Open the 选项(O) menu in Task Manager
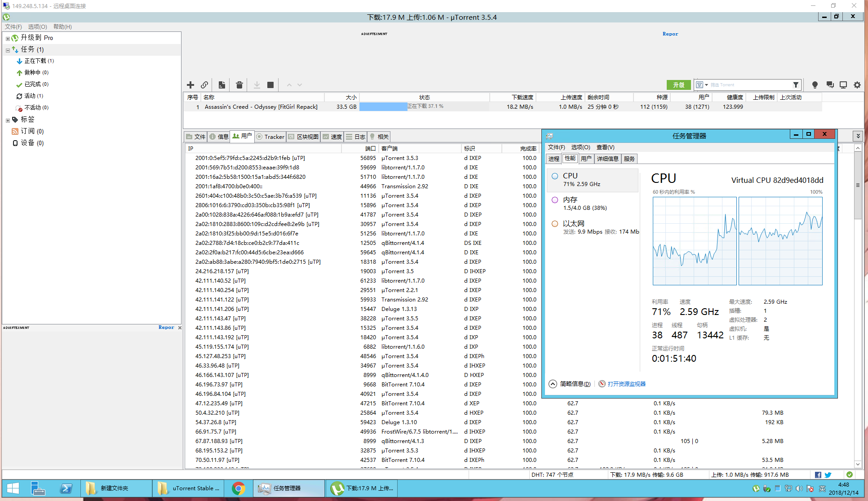Screen dimensions: 868x501 coord(580,147)
